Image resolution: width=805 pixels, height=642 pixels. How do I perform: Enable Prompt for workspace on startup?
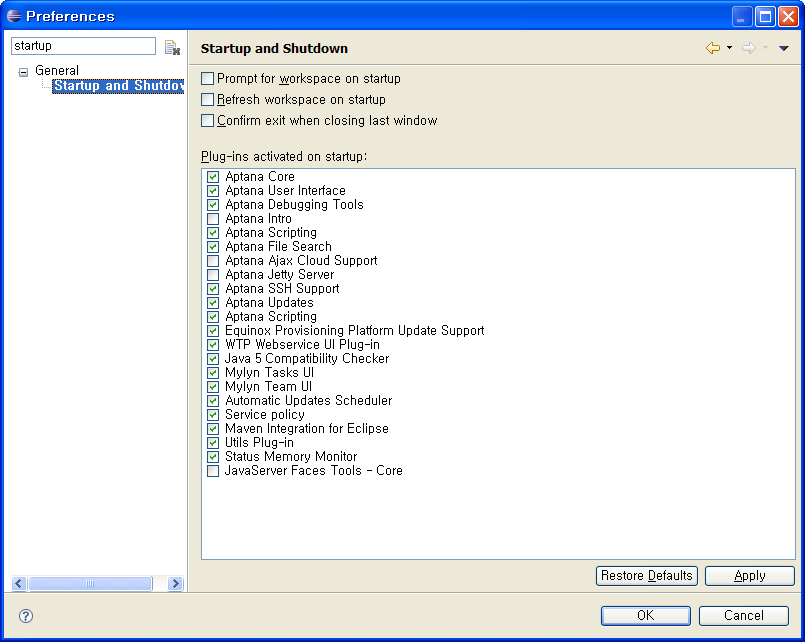coord(207,79)
